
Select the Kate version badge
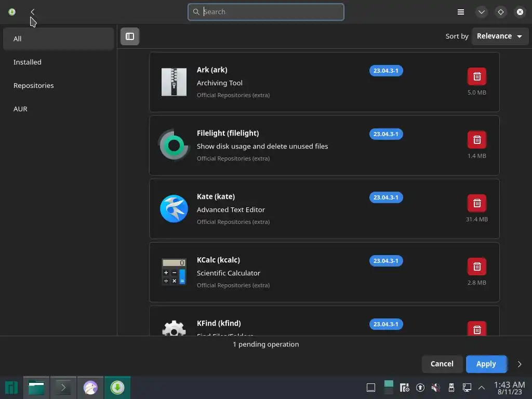click(x=386, y=197)
